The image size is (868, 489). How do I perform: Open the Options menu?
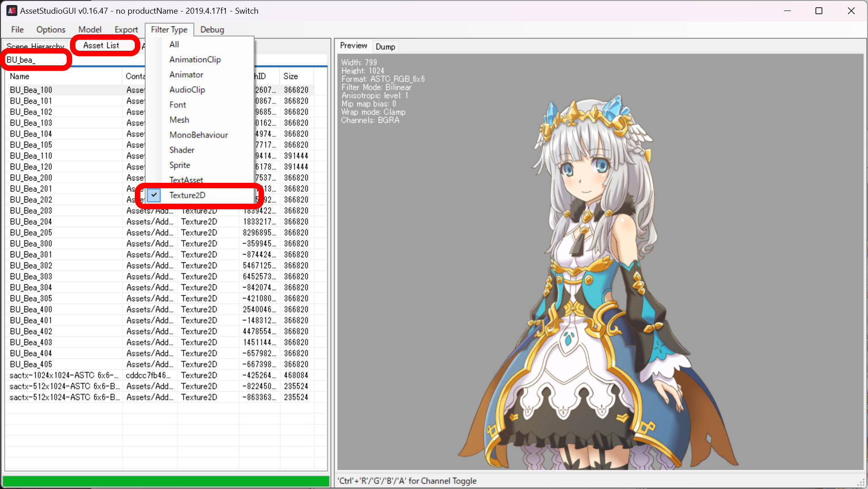click(51, 30)
